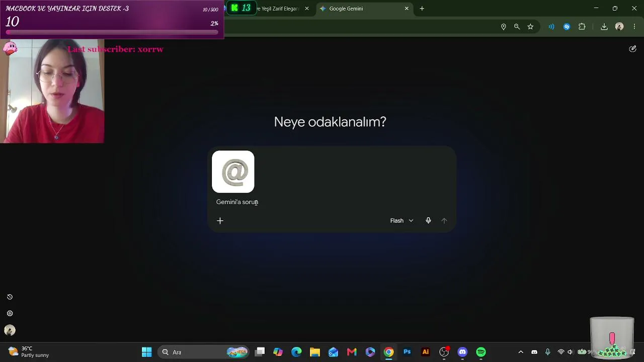
Task: Open the Gemini account avatar in sidebar
Action: click(10, 330)
